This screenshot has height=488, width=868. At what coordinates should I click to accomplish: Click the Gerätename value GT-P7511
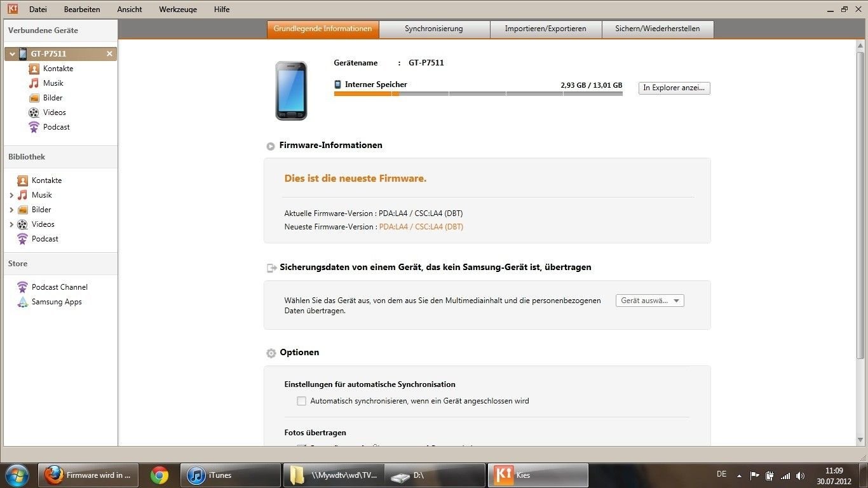[426, 63]
